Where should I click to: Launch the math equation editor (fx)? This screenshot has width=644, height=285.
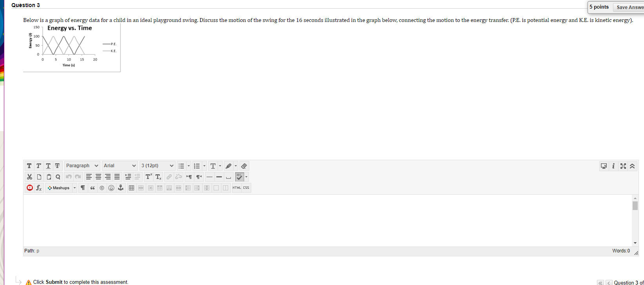point(39,188)
